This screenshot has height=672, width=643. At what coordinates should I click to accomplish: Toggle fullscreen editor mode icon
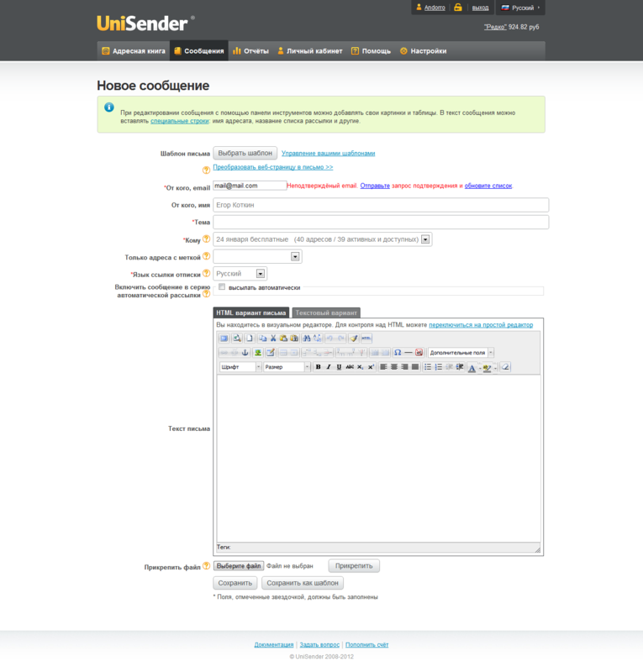point(224,339)
